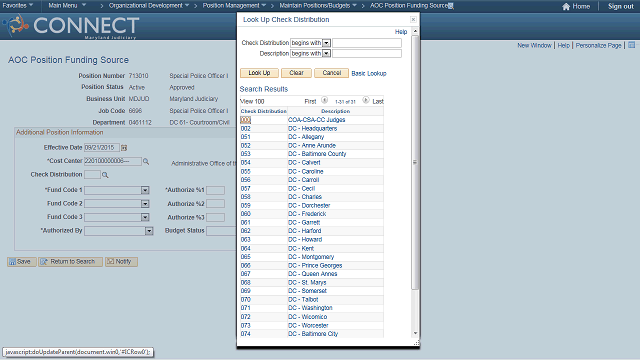Show previous results with left arrow
Screen dimensions: 640x360
tap(324, 100)
